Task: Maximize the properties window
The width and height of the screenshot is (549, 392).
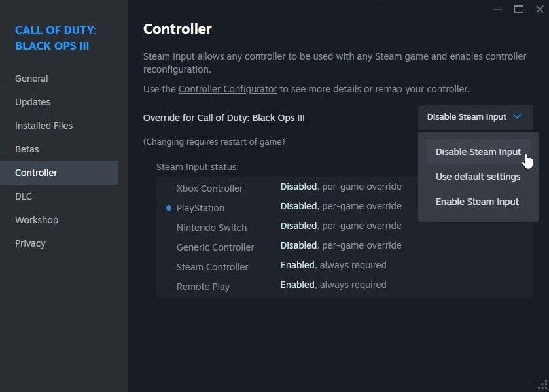Action: 519,9
